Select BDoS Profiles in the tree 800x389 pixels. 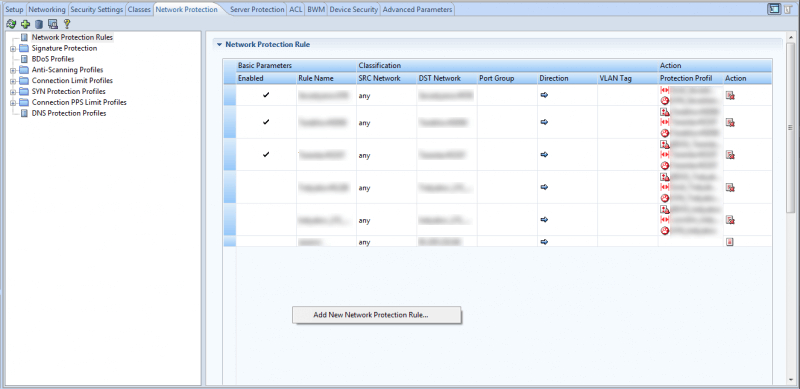pyautogui.click(x=53, y=59)
